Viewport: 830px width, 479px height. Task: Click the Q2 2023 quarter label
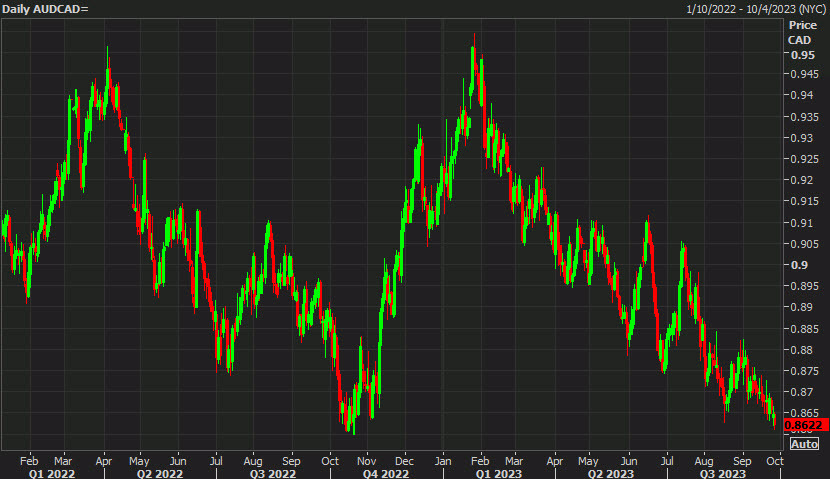(610, 474)
